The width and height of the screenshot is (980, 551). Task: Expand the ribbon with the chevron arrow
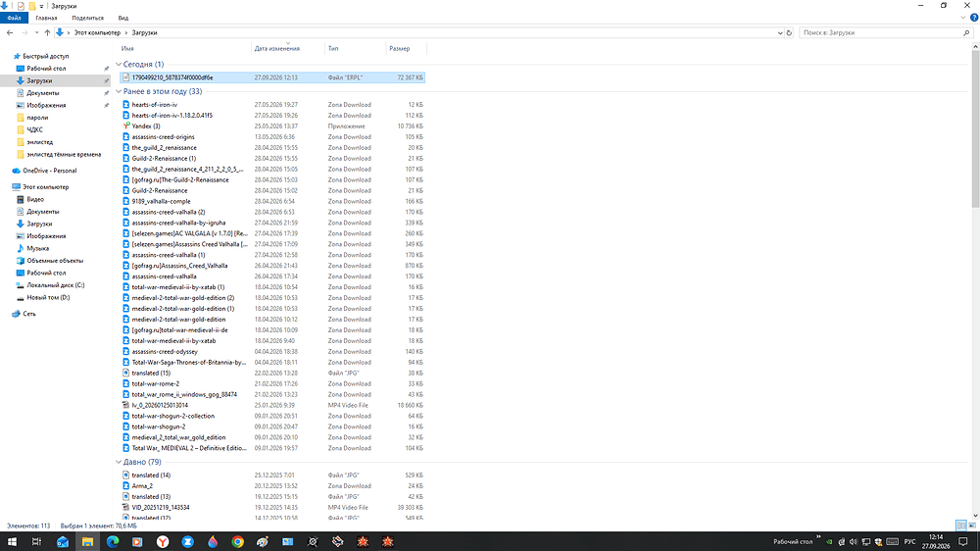(963, 18)
